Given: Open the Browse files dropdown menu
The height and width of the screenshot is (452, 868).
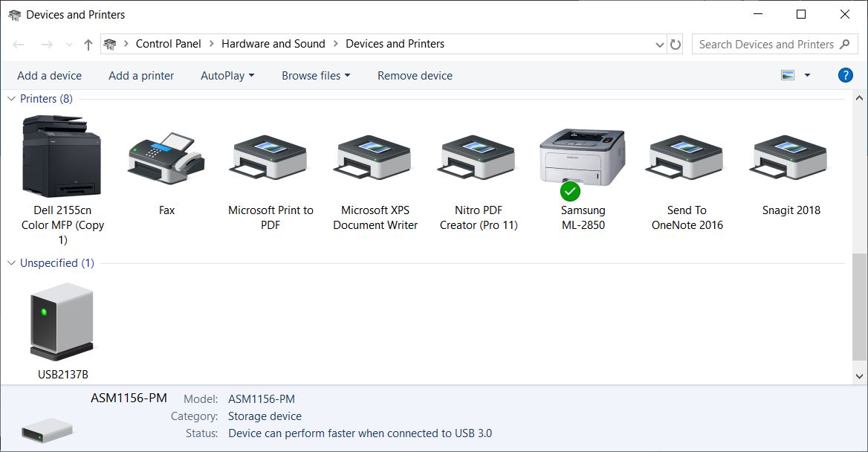Looking at the screenshot, I should (x=316, y=75).
